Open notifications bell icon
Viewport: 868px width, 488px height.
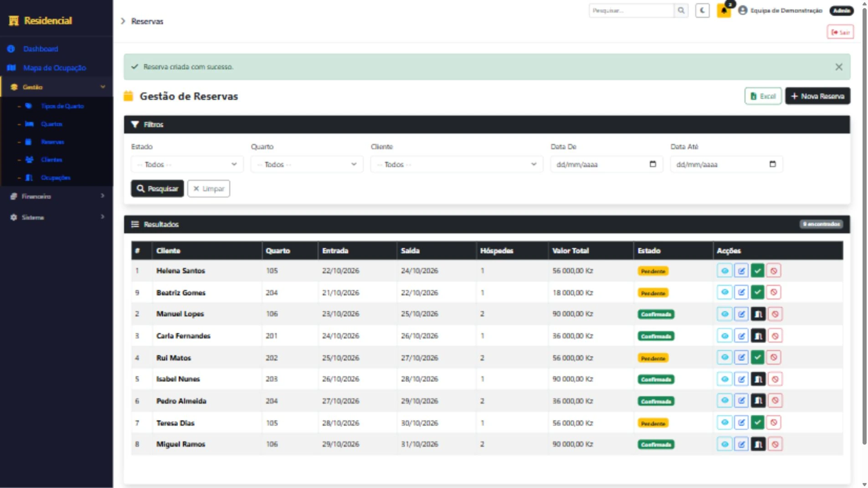(724, 10)
